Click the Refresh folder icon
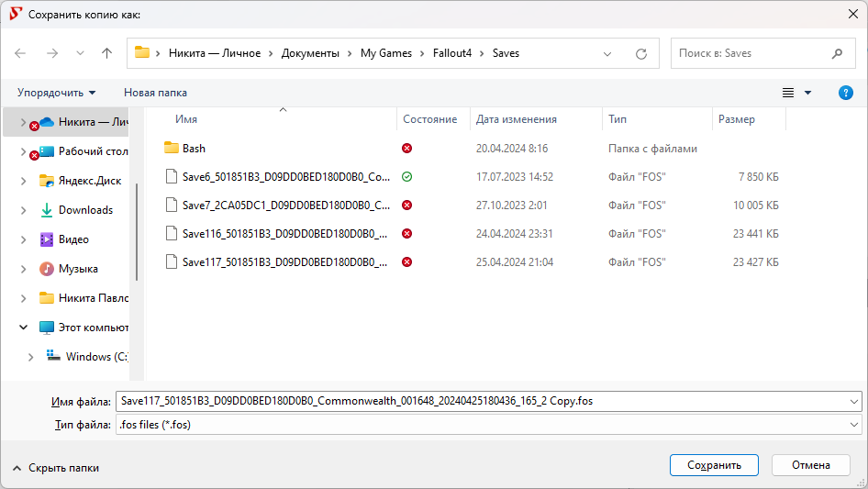This screenshot has width=868, height=489. [x=640, y=53]
